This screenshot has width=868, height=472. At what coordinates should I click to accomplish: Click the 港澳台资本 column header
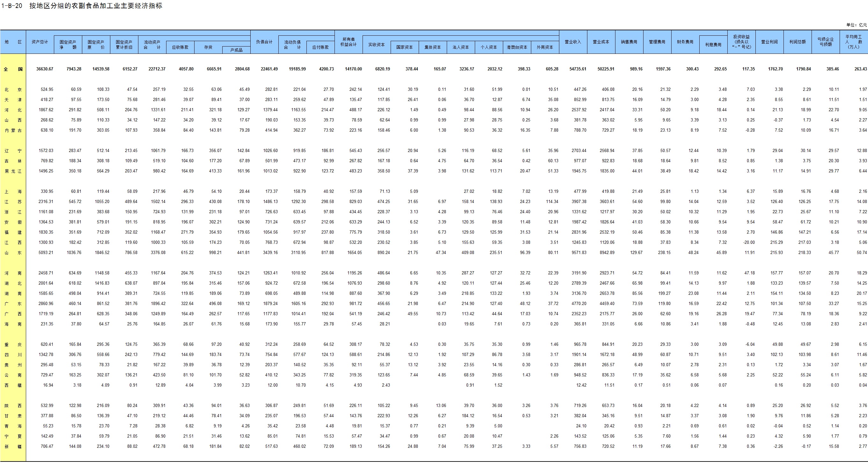[517, 47]
